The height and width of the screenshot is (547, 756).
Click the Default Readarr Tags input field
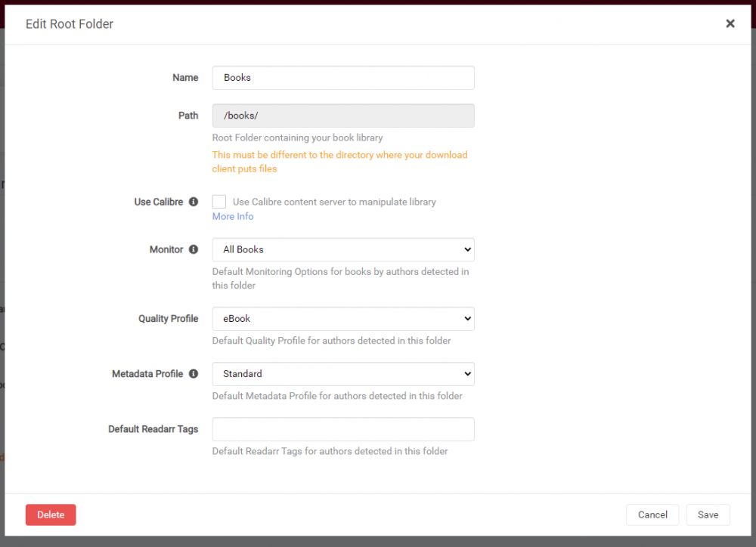click(343, 429)
